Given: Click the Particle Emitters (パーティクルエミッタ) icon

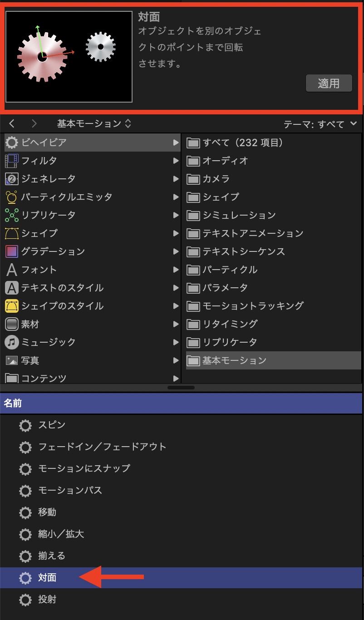Looking at the screenshot, I should point(11,197).
